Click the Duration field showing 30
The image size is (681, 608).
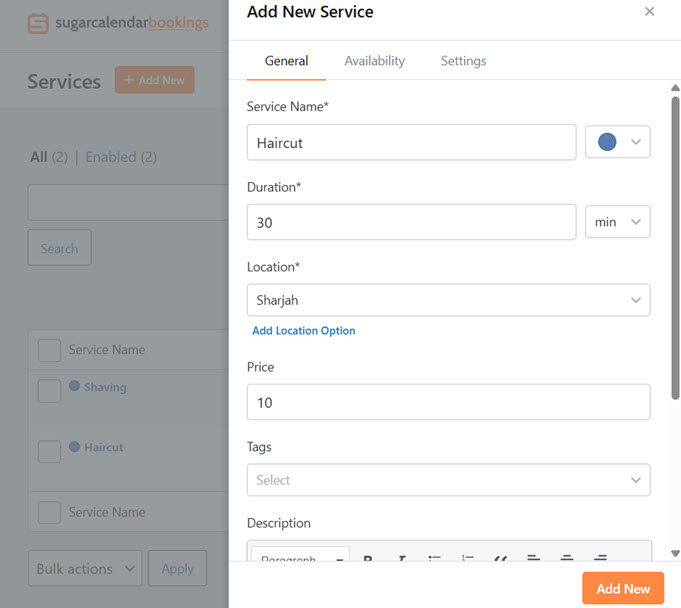coord(411,222)
